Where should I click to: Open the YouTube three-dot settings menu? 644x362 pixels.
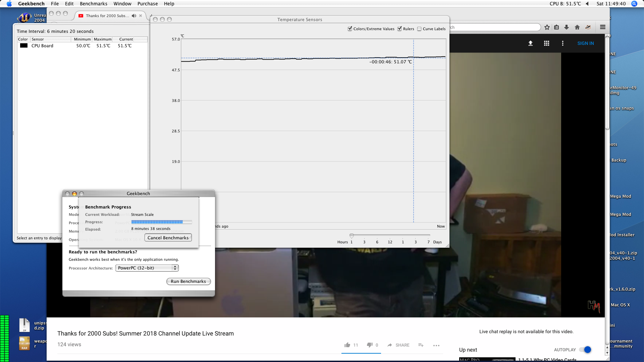tap(562, 43)
